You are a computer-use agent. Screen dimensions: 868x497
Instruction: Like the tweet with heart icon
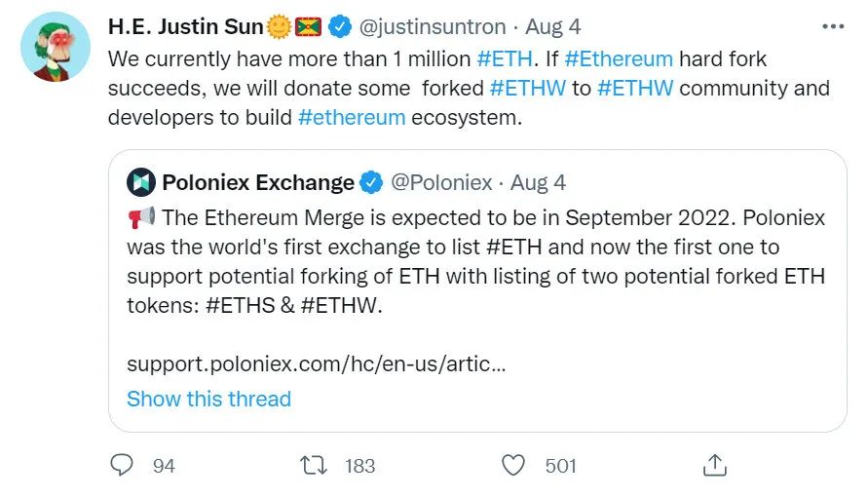click(515, 465)
